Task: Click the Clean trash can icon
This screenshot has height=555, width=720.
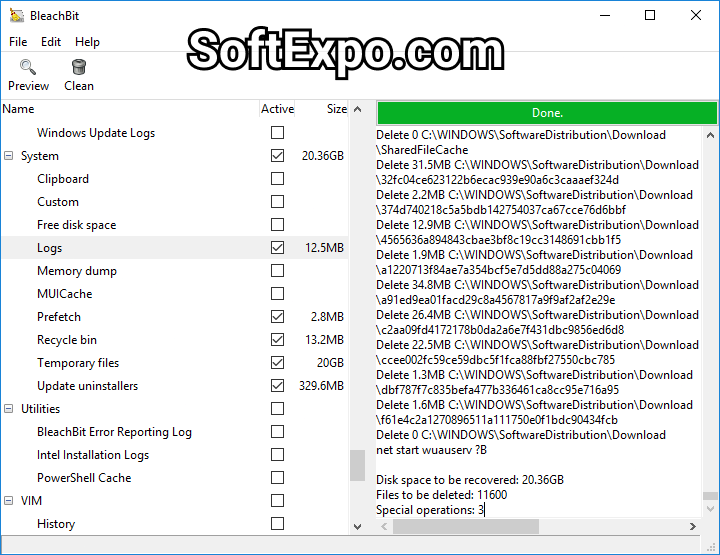Action: (x=79, y=67)
